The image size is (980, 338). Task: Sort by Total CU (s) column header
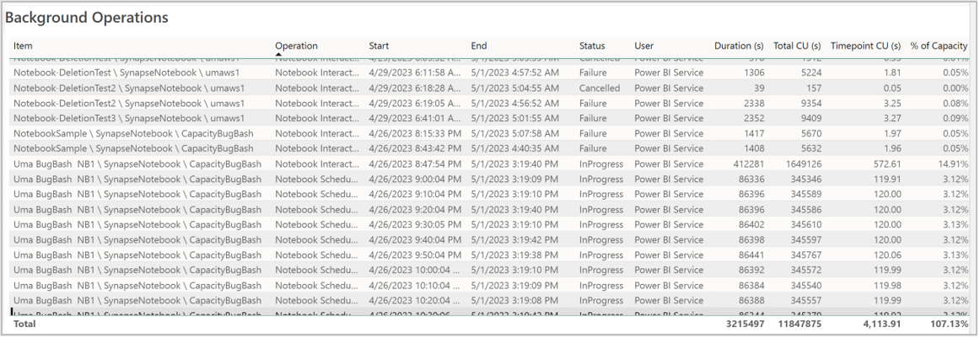(797, 46)
